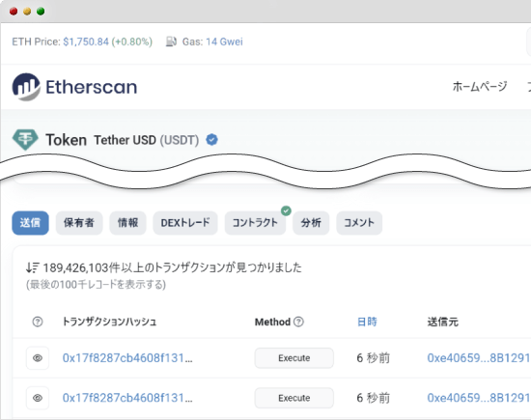Click the sort icon beside transaction count
The height and width of the screenshot is (420, 531).
click(x=33, y=267)
